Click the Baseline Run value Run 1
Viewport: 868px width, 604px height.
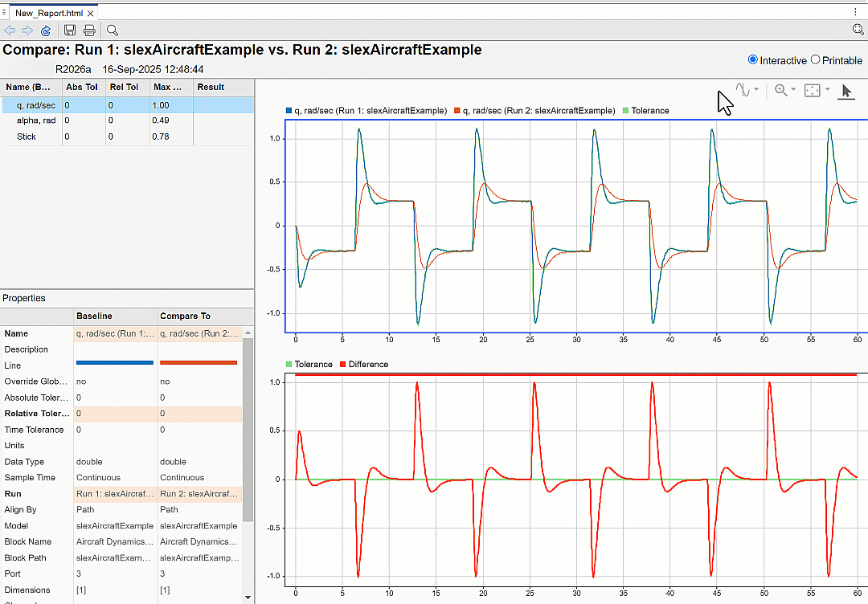coord(116,494)
